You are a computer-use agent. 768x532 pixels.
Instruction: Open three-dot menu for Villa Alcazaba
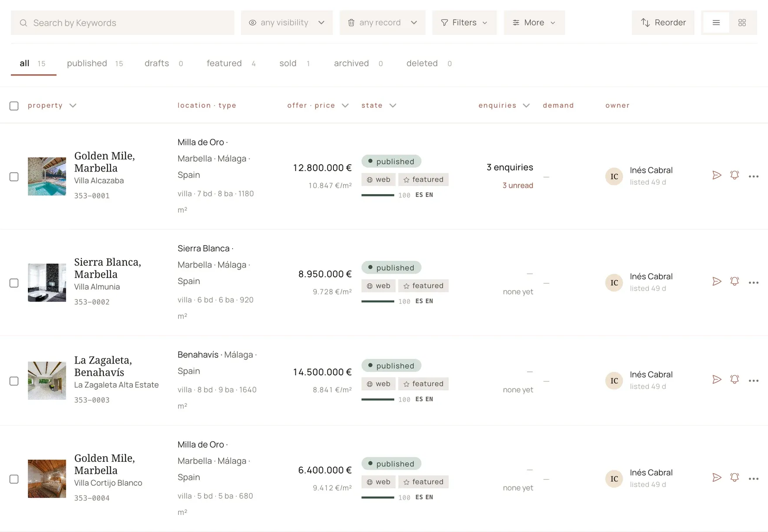click(x=754, y=176)
